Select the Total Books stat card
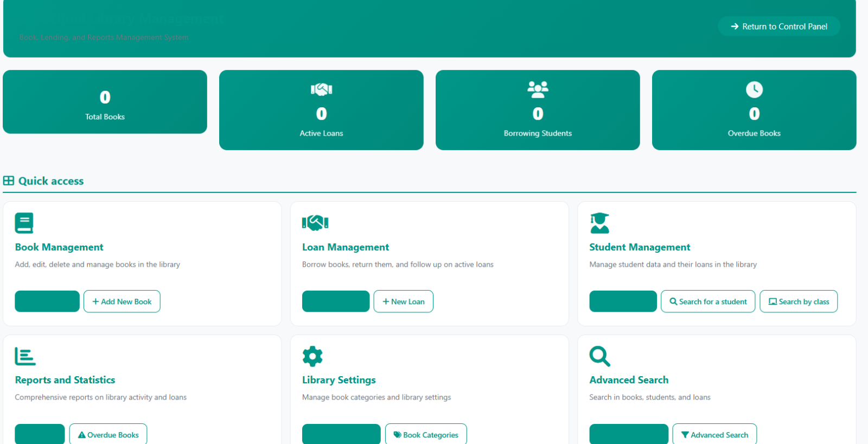 (x=105, y=102)
